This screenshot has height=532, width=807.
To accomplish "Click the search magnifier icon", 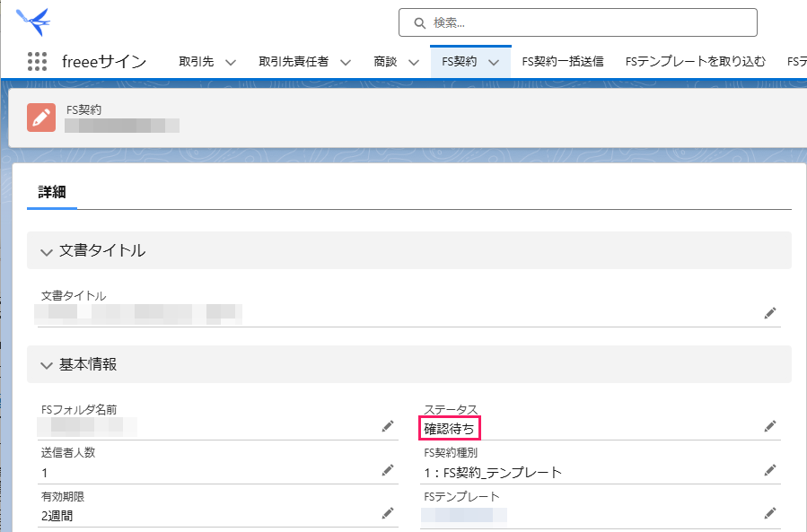I will pyautogui.click(x=419, y=23).
